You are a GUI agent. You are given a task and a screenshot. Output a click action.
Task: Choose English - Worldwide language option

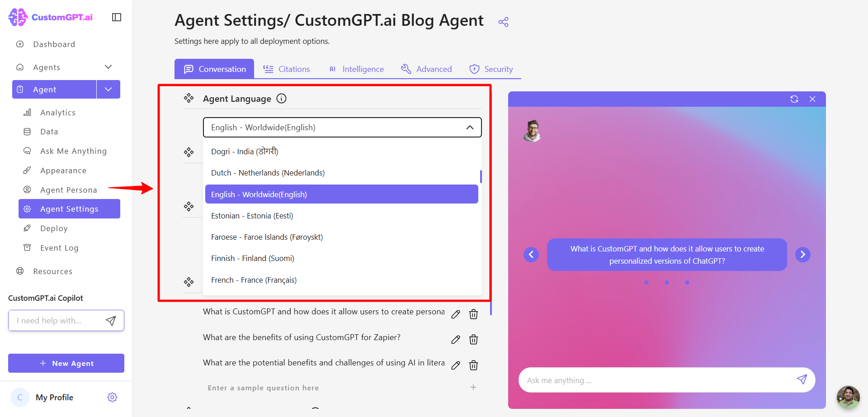click(x=342, y=194)
